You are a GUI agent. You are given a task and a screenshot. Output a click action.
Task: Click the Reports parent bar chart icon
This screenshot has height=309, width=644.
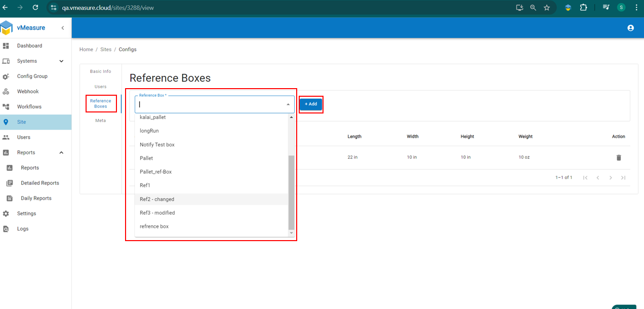(x=6, y=152)
